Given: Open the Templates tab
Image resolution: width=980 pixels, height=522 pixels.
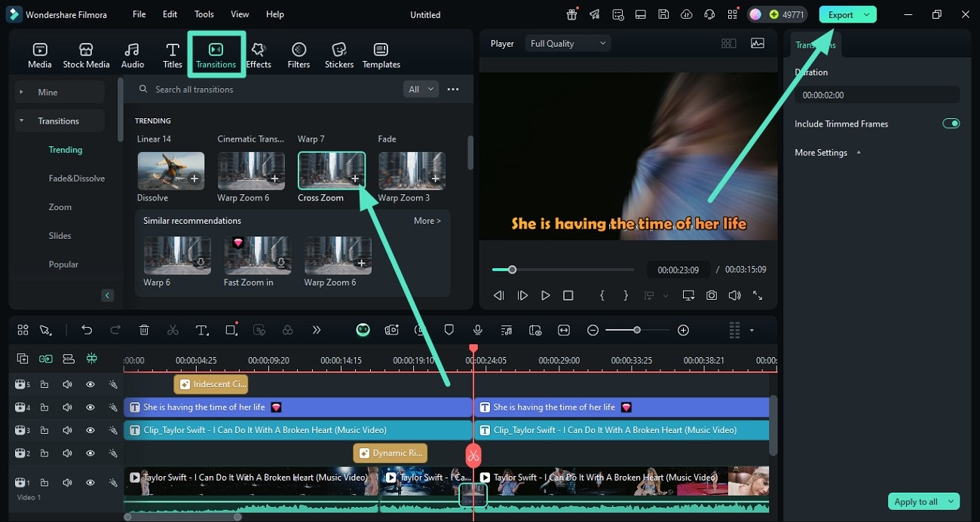Looking at the screenshot, I should point(381,56).
